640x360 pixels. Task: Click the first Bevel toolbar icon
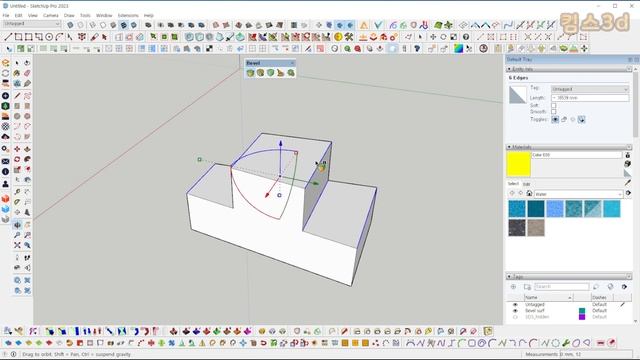pyautogui.click(x=250, y=73)
